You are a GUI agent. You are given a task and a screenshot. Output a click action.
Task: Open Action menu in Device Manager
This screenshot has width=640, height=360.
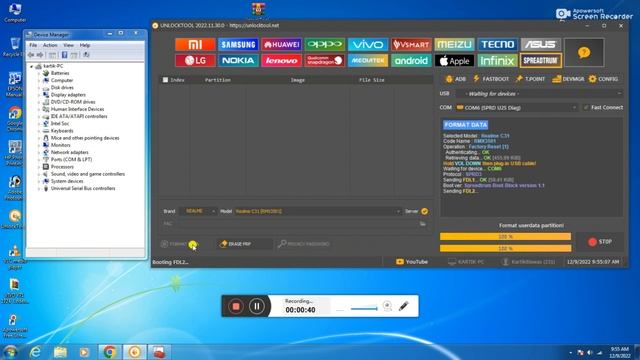(x=50, y=45)
